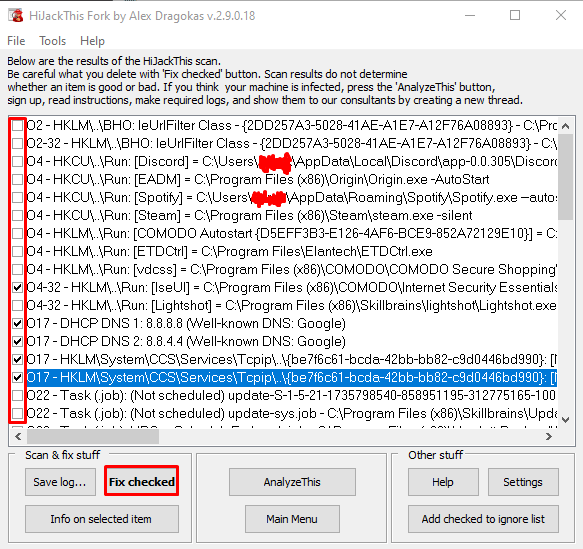This screenshot has width=583, height=549.
Task: Uncheck the DHCP DNS 2 8.8.4.4 entry
Action: click(17, 341)
